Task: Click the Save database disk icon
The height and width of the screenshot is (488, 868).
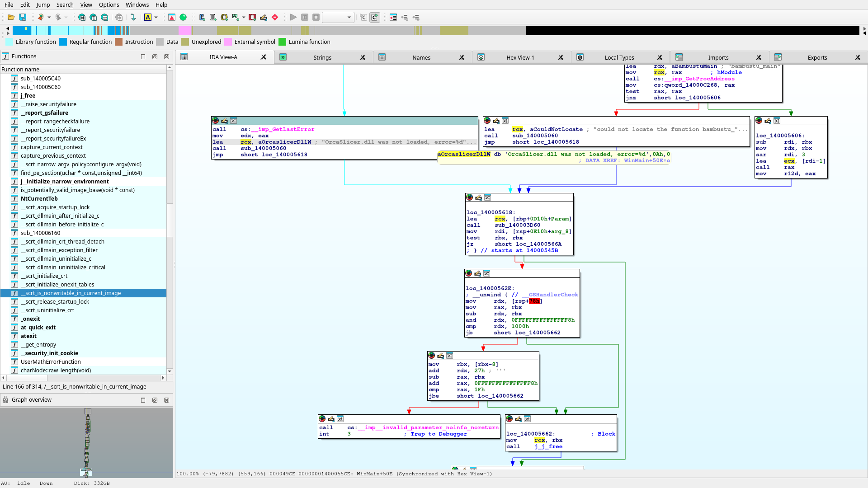Action: point(23,17)
